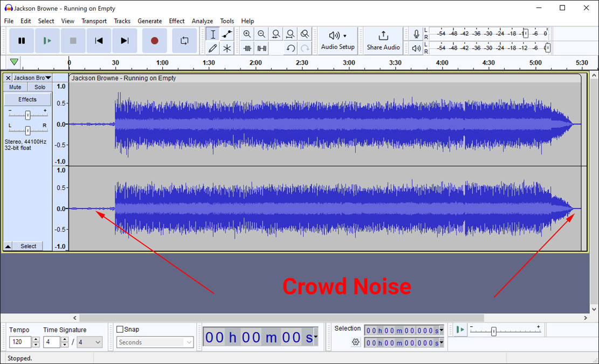The height and width of the screenshot is (364, 599).
Task: Stop playback with the Stop button
Action: (73, 40)
